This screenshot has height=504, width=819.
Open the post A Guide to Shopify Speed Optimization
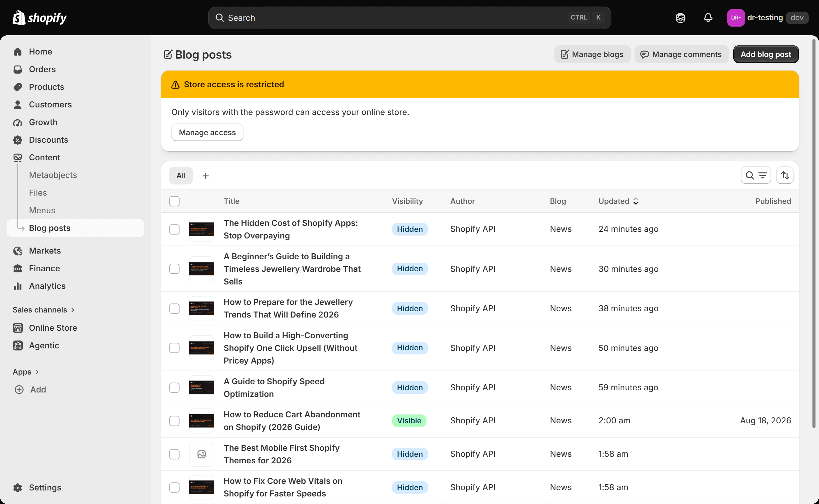tap(274, 388)
